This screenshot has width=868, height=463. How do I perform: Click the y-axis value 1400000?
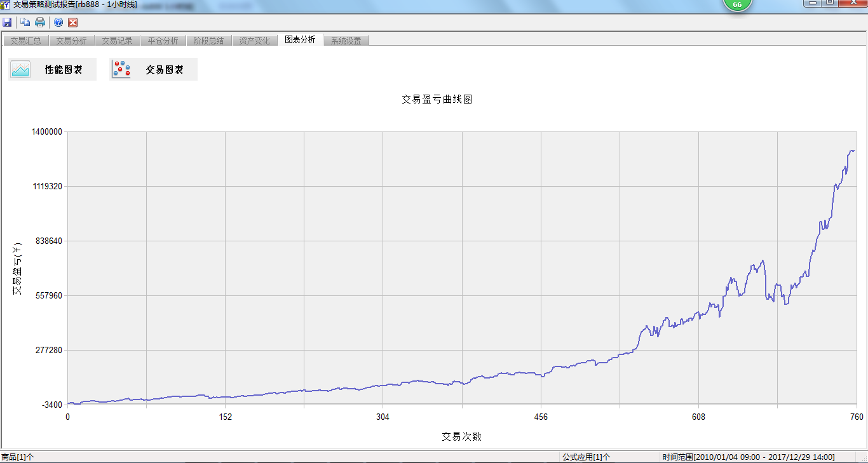[46, 131]
